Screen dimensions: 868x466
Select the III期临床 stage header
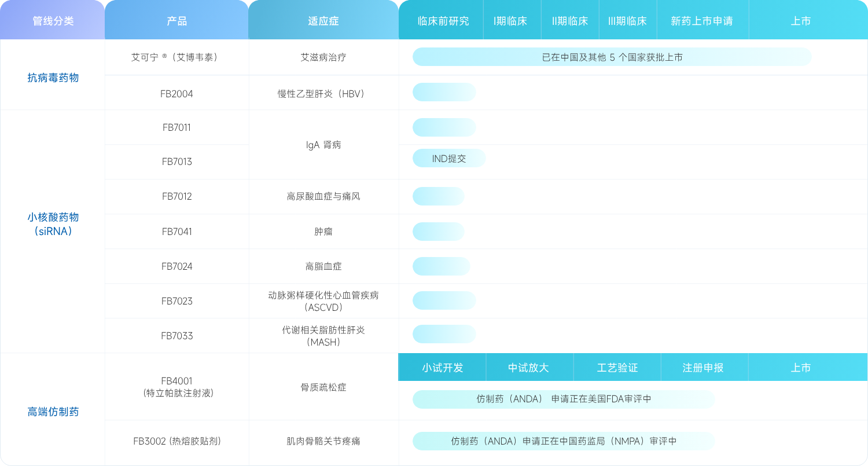click(x=627, y=21)
